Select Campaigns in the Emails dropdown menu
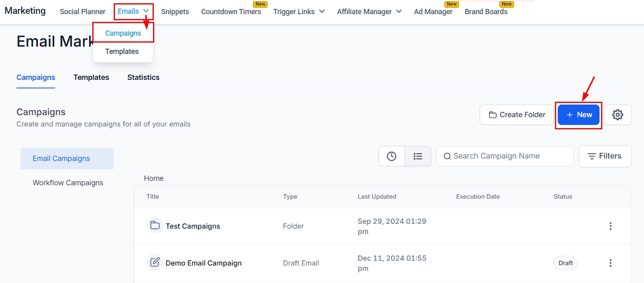644x283 pixels. (x=123, y=33)
